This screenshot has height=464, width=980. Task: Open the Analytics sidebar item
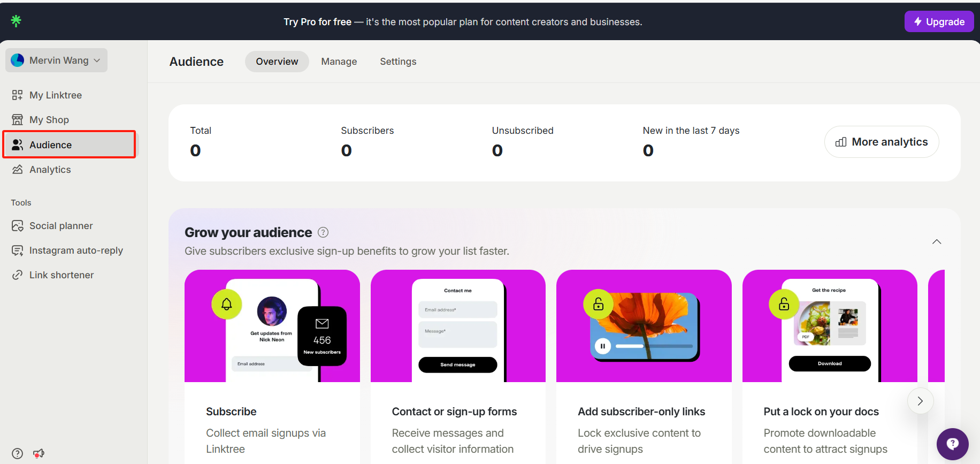[50, 170]
